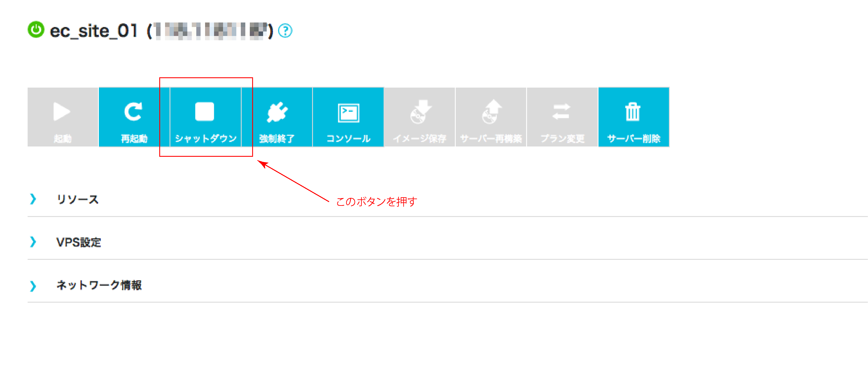Expand the VPS設定 section chevron

click(33, 242)
